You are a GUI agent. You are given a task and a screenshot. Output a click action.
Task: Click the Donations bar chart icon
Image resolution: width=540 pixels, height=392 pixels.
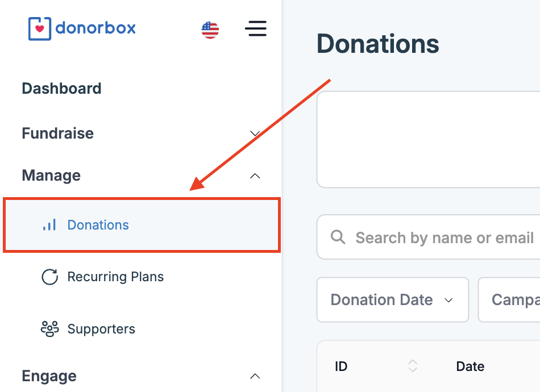tap(49, 225)
